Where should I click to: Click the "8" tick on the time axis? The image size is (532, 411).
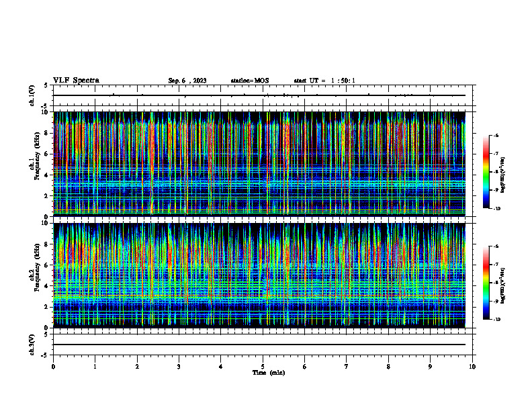[x=388, y=367]
